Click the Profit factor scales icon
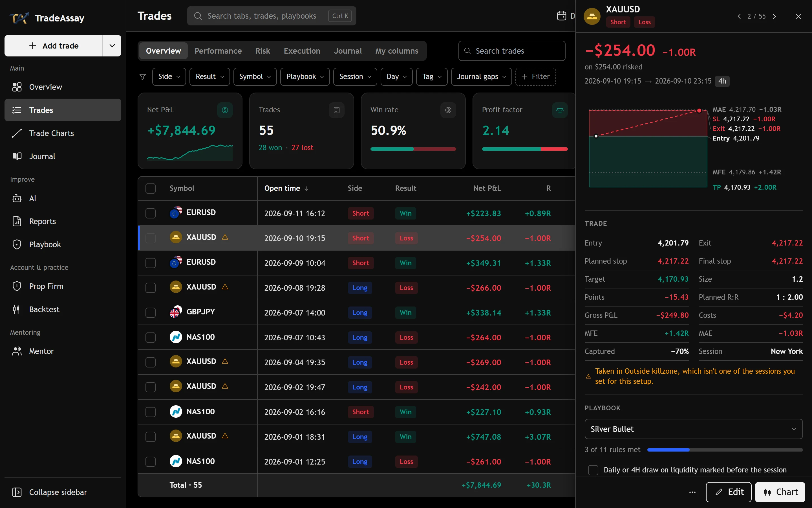The width and height of the screenshot is (812, 508). click(560, 110)
